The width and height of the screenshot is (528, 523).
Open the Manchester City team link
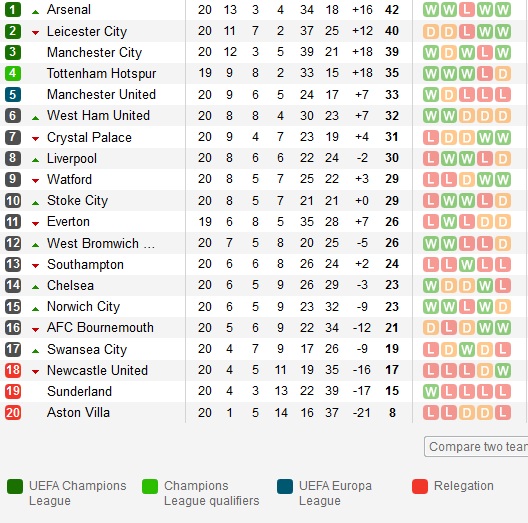click(94, 53)
